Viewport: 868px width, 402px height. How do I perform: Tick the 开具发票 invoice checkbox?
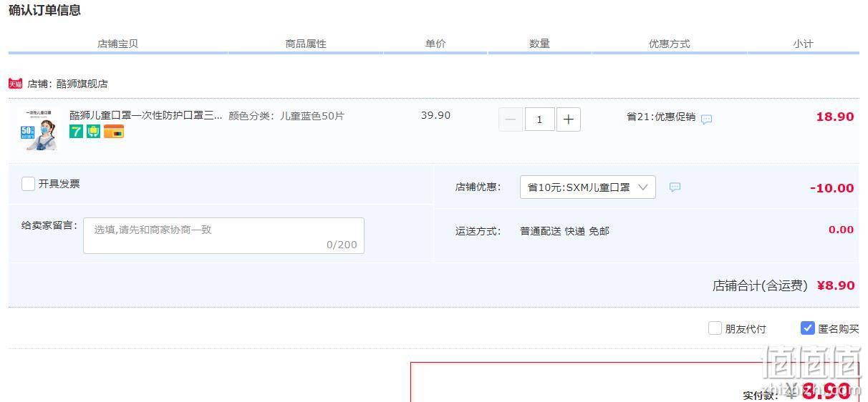tap(29, 184)
